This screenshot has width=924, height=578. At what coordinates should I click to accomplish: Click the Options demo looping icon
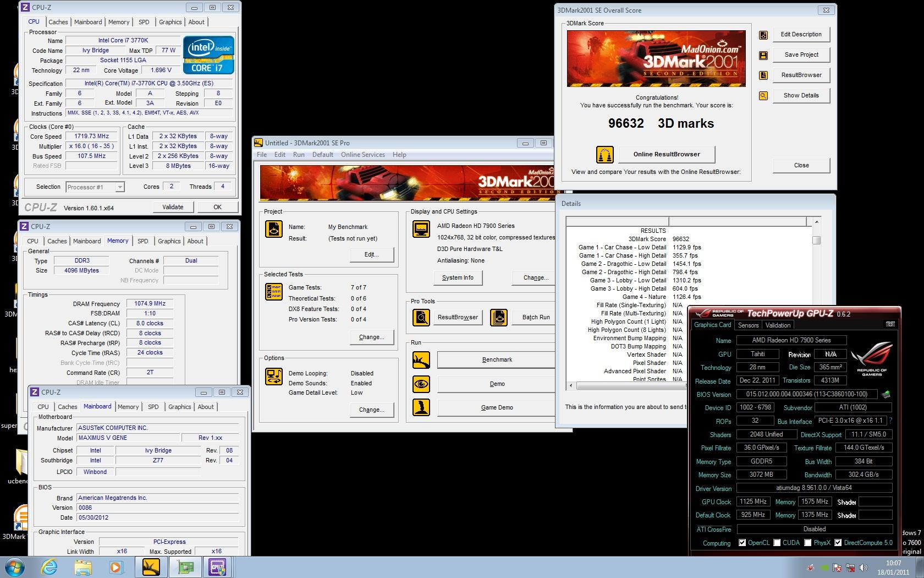[273, 377]
